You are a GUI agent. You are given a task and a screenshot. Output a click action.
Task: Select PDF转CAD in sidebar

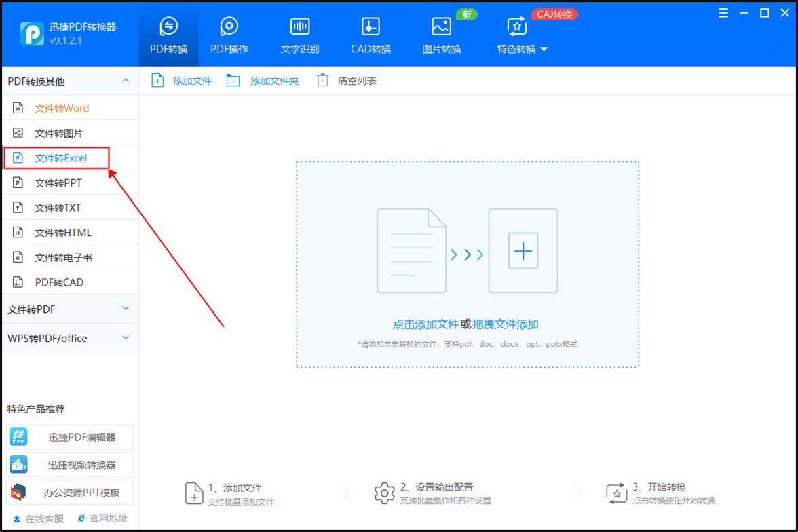71,282
